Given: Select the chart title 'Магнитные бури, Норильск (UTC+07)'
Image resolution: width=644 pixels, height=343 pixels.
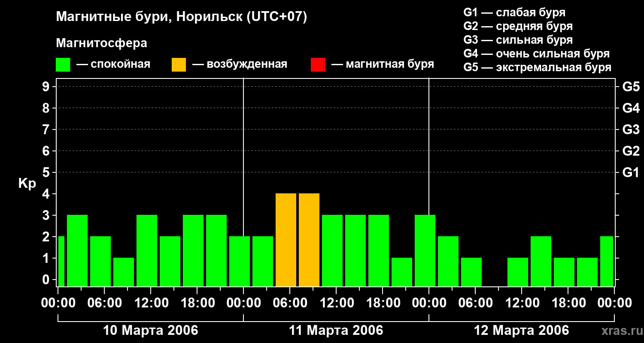Looking at the screenshot, I should [x=182, y=17].
